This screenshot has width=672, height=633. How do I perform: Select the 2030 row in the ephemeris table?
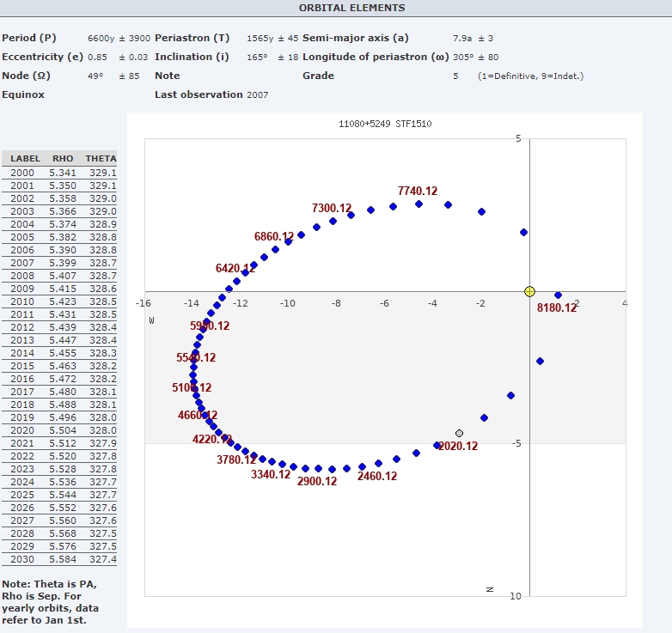coord(60,559)
